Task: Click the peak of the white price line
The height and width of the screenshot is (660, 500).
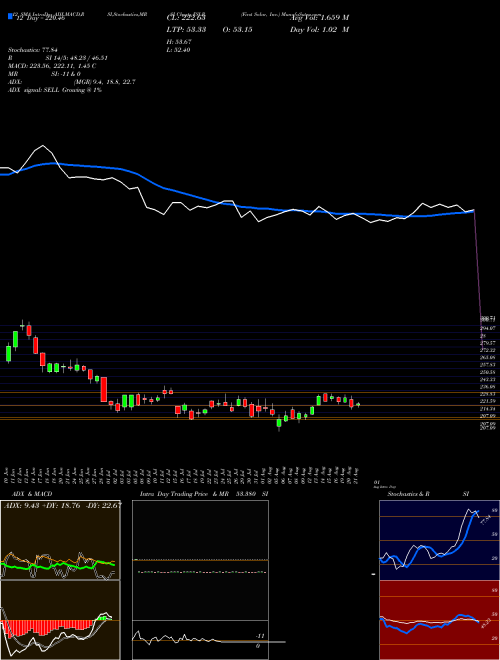Action: [42, 146]
